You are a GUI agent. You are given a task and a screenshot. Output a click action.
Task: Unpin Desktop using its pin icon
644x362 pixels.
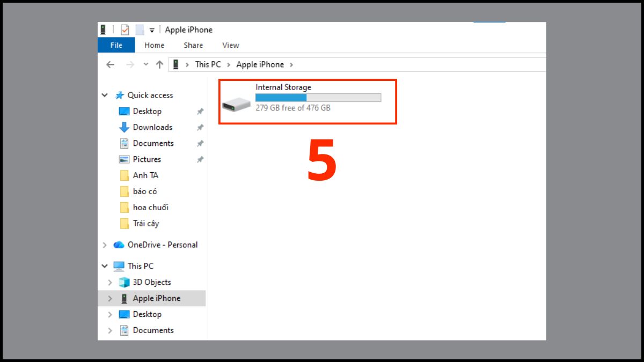200,112
